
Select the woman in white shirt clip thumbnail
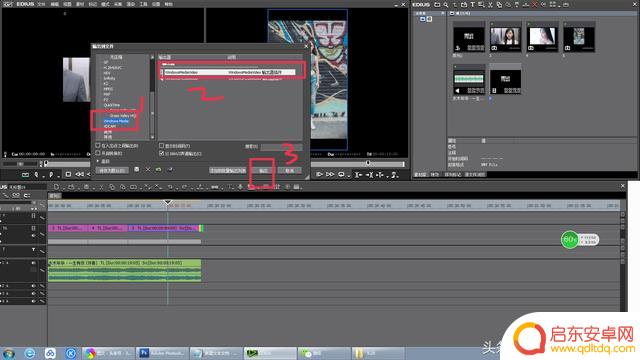pyautogui.click(x=505, y=37)
